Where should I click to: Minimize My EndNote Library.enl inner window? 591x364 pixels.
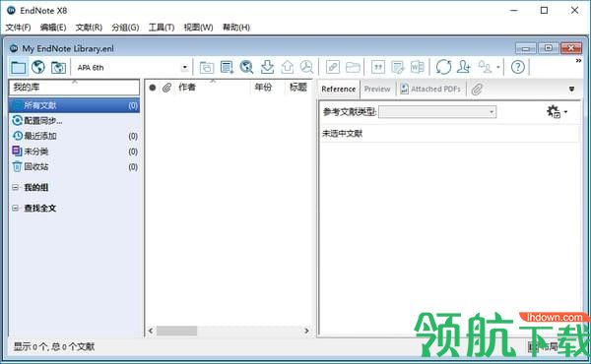pos(526,48)
